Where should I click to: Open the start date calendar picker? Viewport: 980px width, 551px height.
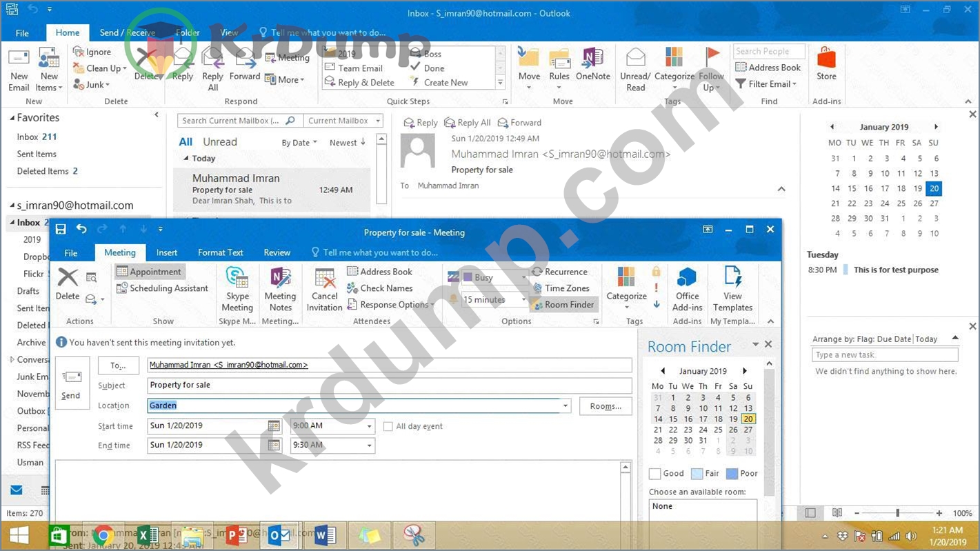coord(274,426)
